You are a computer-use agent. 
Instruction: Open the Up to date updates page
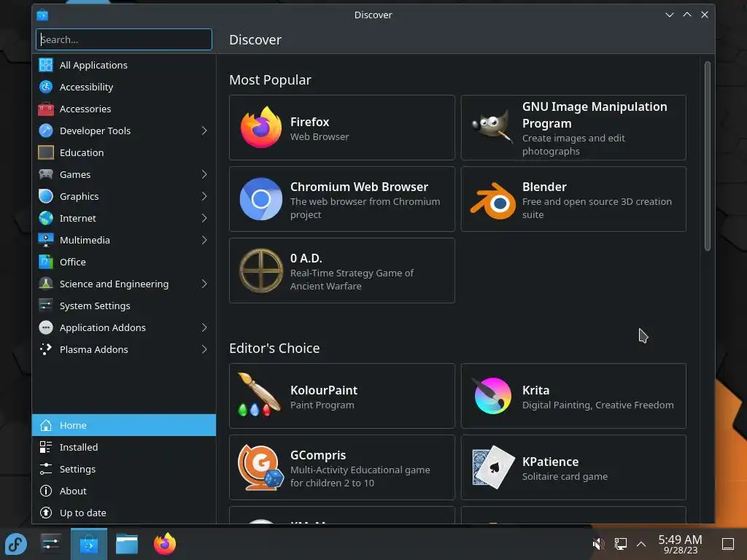124,513
